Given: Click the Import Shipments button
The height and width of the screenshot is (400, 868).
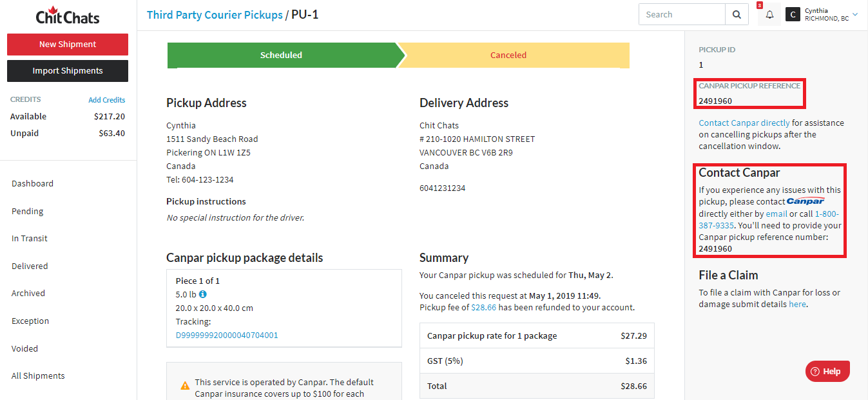Looking at the screenshot, I should click(68, 71).
